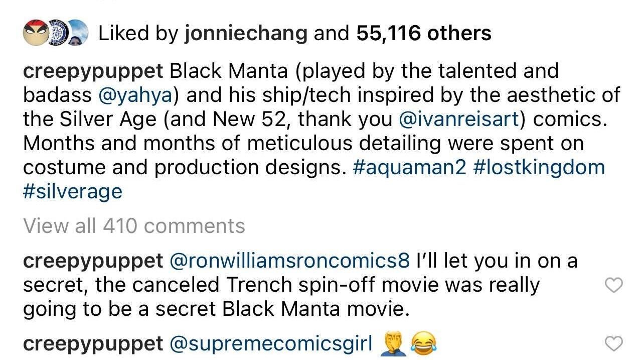This screenshot has width=644, height=360.
Task: Tap the masked cartoon face liker avatar
Action: [36, 34]
